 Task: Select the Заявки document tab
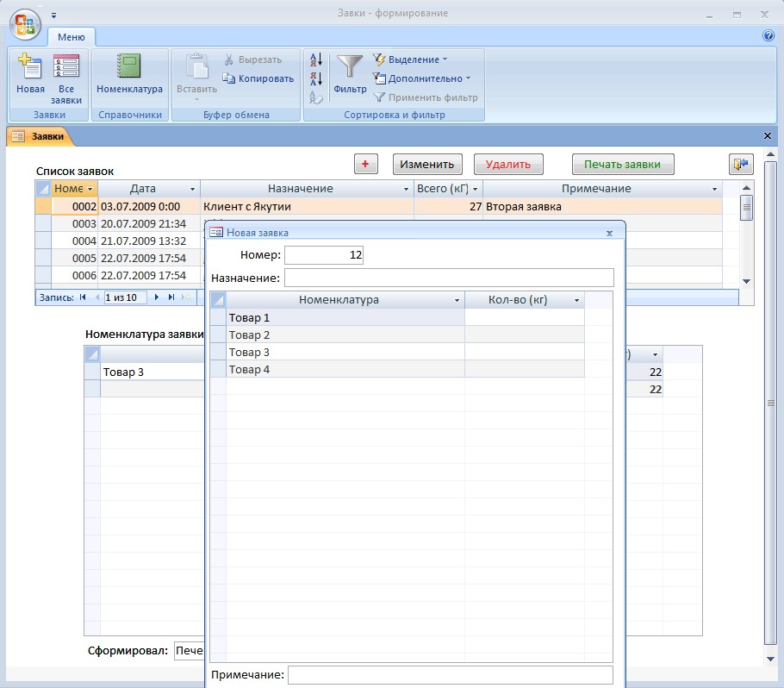coord(40,136)
